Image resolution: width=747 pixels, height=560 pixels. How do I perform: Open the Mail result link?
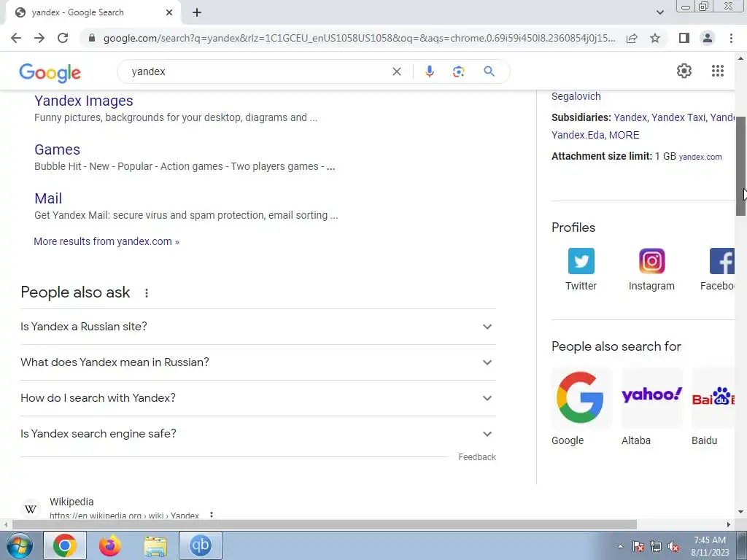coord(48,198)
